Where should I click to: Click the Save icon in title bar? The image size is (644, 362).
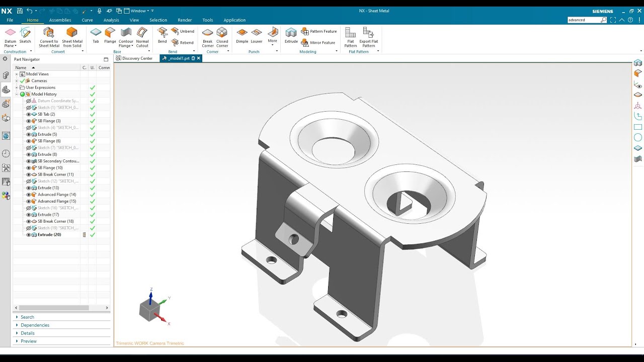click(20, 11)
